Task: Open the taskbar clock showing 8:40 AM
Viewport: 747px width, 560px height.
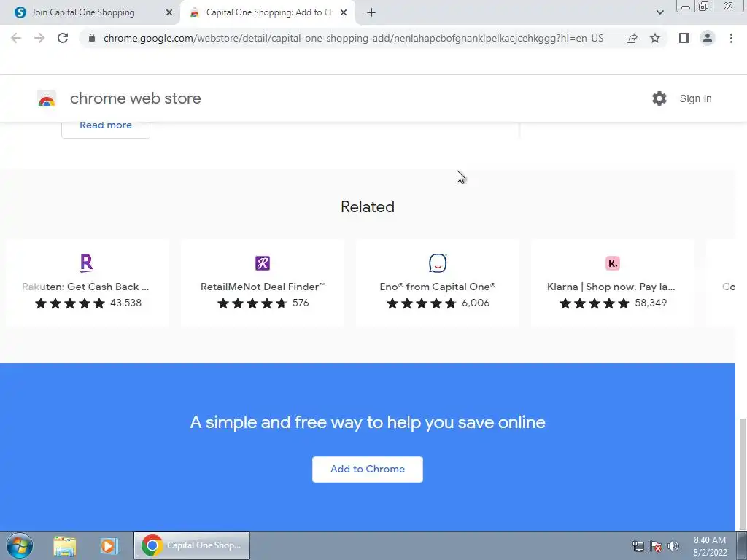Action: click(710, 546)
